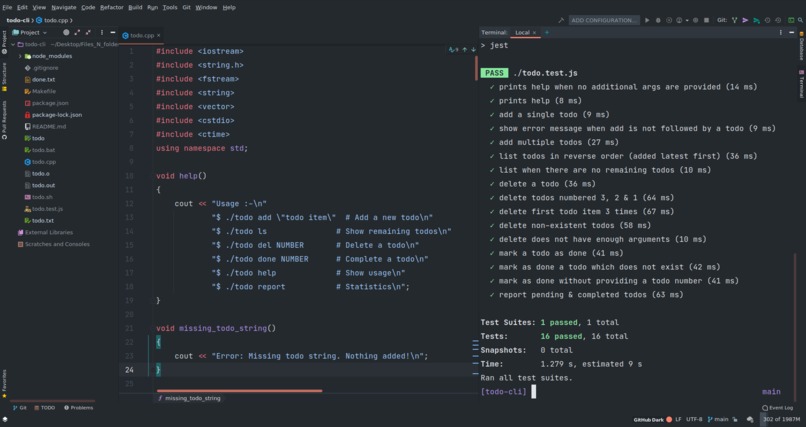Screen dimensions: 806x427
Task: Click memory indicator 302 of 1987M
Action: pos(781,419)
